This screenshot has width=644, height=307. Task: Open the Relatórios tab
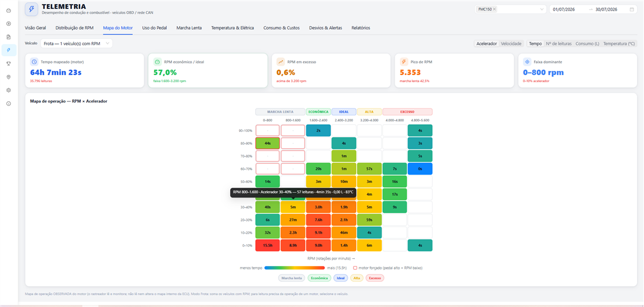[361, 28]
